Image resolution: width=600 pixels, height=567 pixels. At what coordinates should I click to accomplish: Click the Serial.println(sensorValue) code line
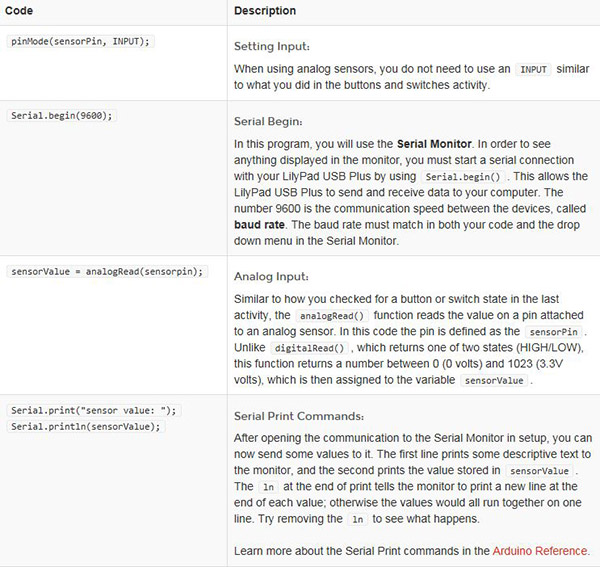85,425
